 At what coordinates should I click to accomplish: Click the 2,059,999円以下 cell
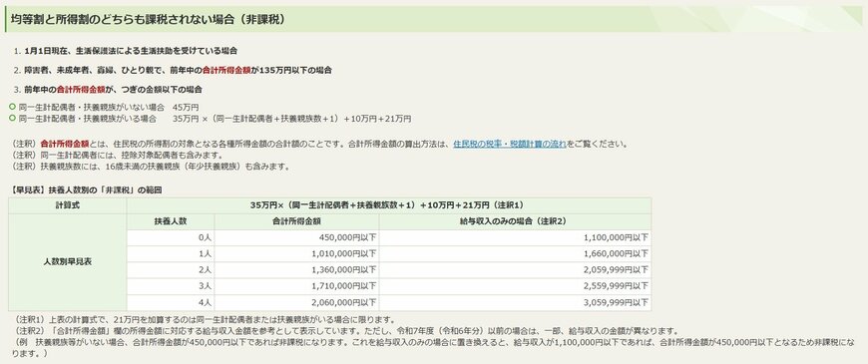(515, 270)
